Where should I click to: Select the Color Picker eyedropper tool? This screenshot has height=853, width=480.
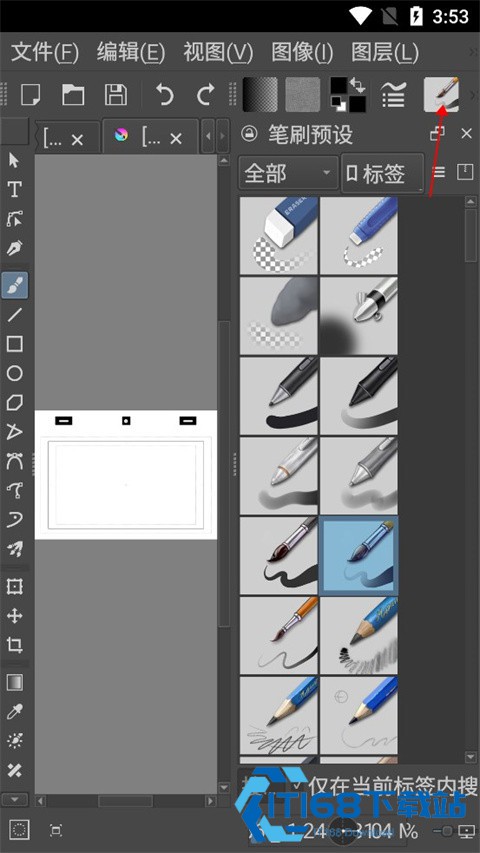point(14,712)
